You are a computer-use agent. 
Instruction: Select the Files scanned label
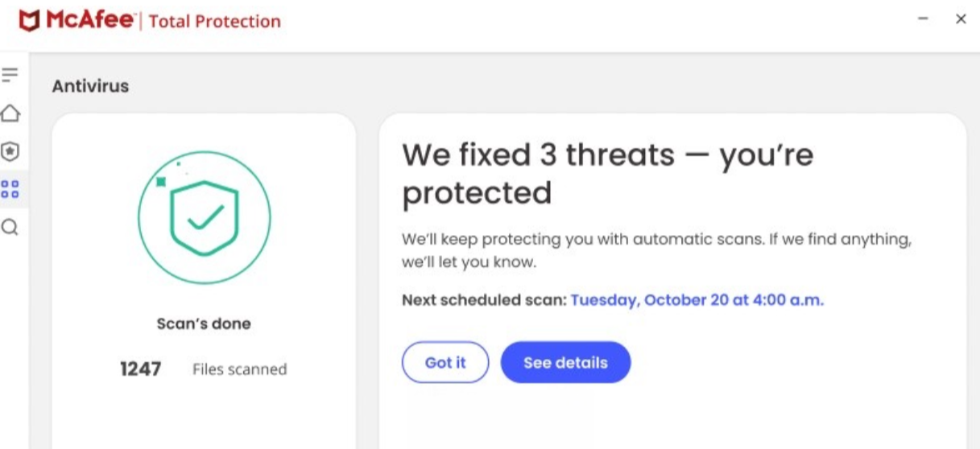[x=239, y=369]
